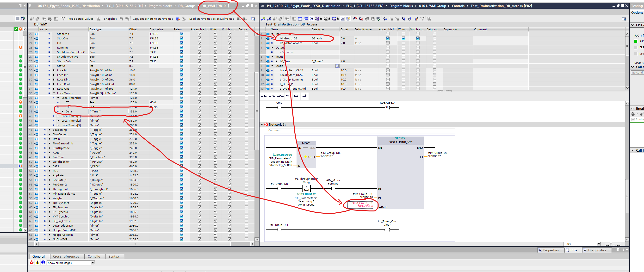Screen dimensions: 644x272
Task: Open the Diagnostics tab
Action: (x=597, y=250)
